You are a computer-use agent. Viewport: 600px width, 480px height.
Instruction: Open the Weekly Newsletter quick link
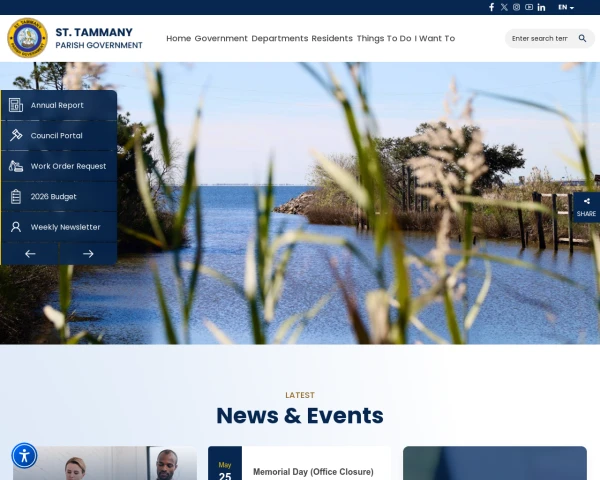tap(59, 227)
